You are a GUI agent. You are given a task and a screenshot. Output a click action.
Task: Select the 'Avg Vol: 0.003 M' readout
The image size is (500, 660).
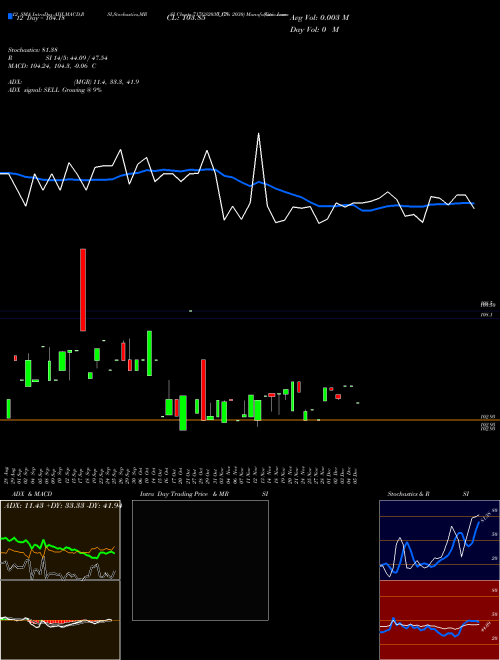click(x=319, y=18)
